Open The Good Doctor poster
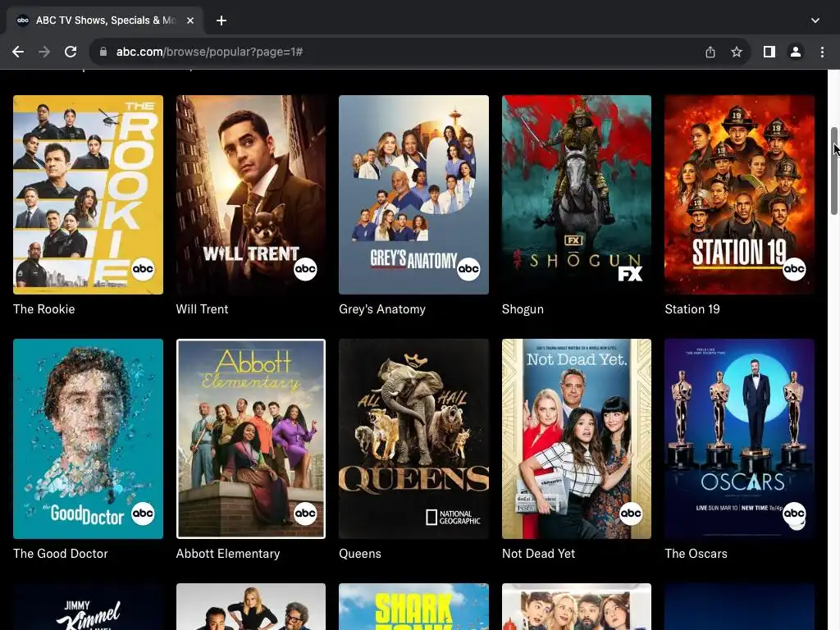Image resolution: width=840 pixels, height=630 pixels. coord(88,439)
